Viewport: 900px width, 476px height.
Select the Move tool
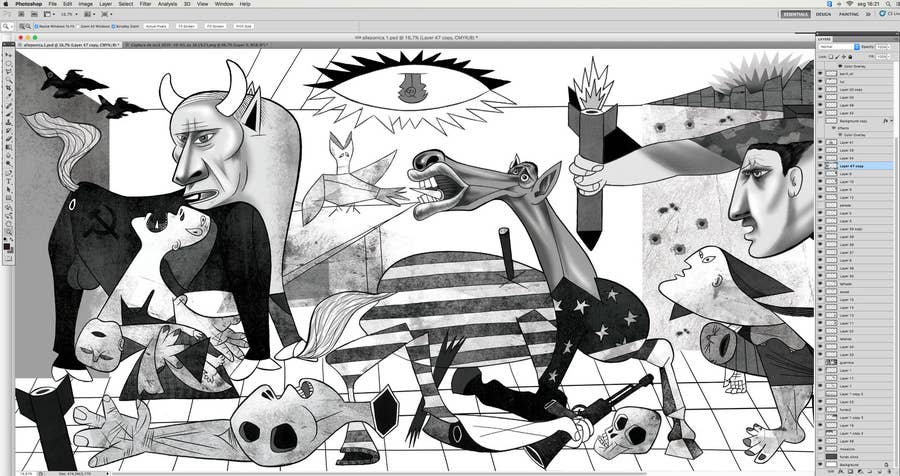click(9, 55)
